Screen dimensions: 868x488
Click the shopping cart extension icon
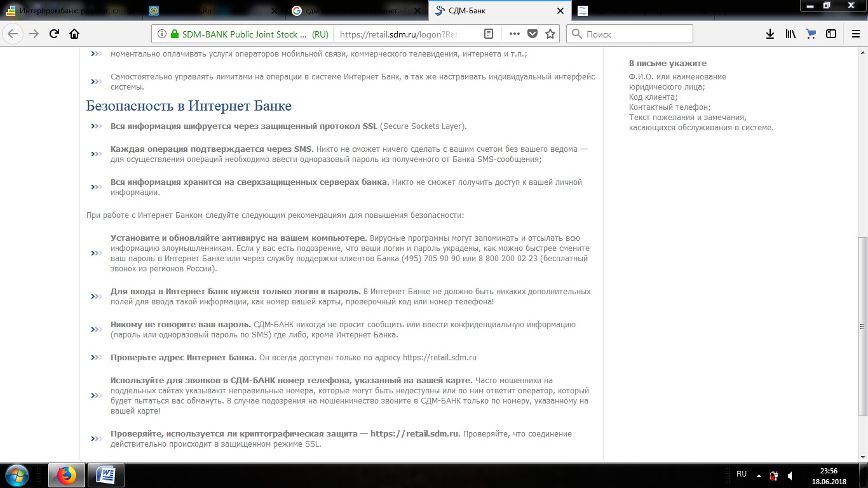pyautogui.click(x=810, y=34)
